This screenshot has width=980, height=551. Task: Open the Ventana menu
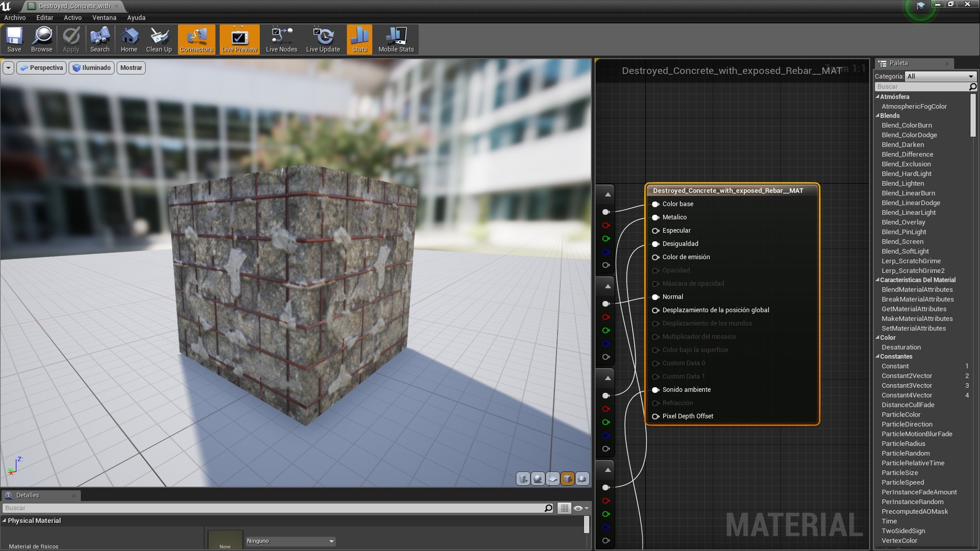[x=104, y=17]
